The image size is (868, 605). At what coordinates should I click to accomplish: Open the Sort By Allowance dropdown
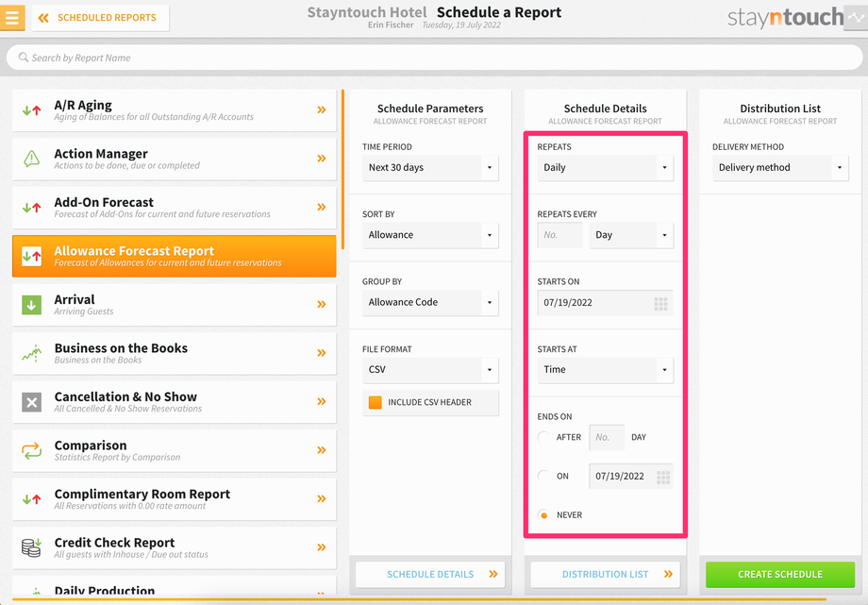(430, 235)
